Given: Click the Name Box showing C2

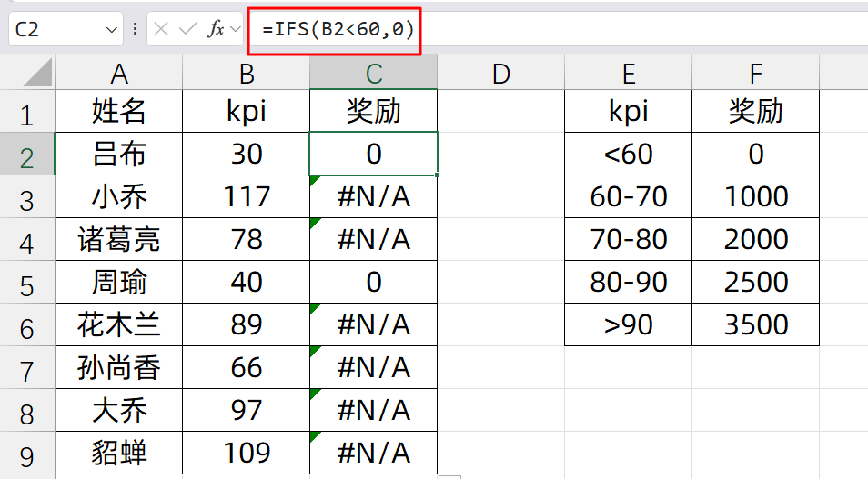Looking at the screenshot, I should (66, 29).
